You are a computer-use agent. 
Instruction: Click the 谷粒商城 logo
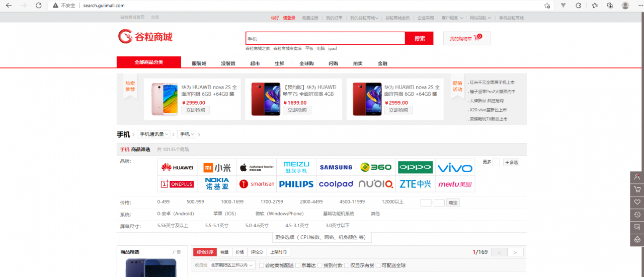[145, 36]
